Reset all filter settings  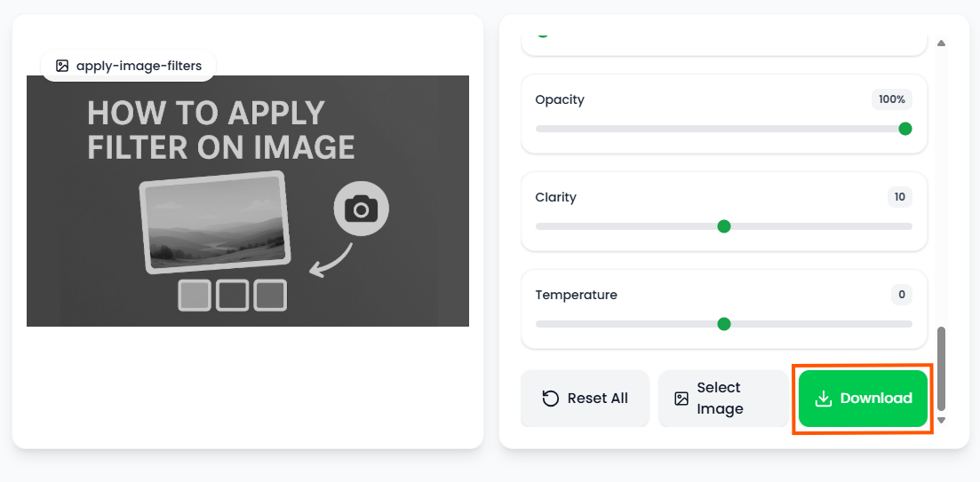tap(585, 399)
